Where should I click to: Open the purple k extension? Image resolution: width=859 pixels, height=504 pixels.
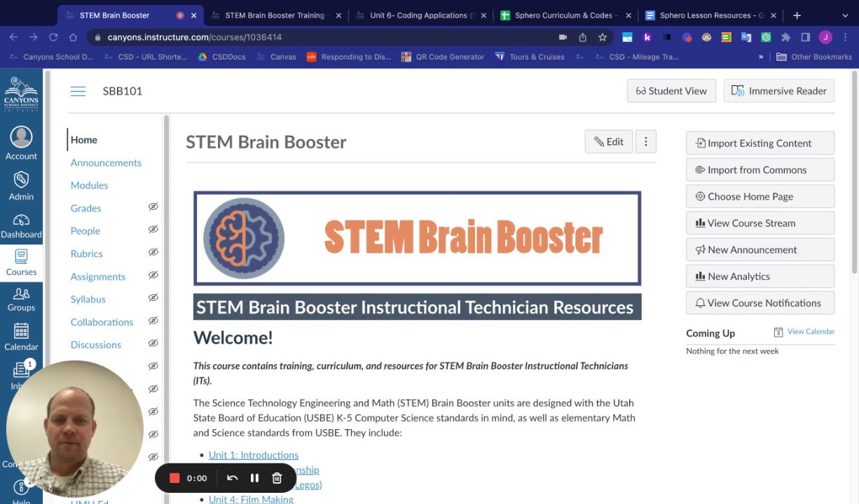(647, 37)
